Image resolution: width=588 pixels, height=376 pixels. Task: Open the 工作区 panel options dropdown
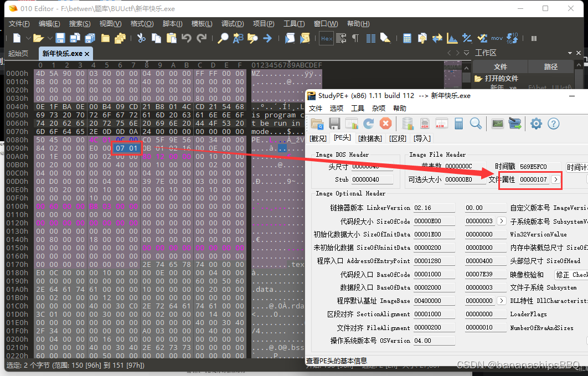click(x=570, y=53)
